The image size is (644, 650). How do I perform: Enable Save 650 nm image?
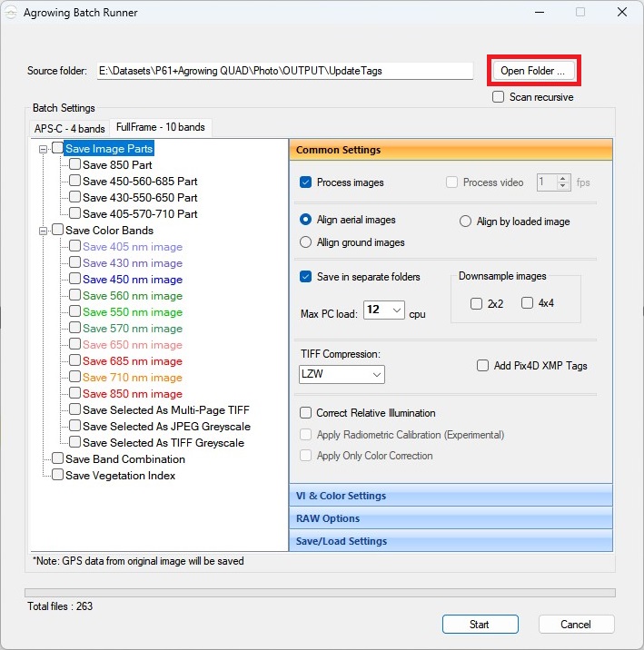[74, 344]
